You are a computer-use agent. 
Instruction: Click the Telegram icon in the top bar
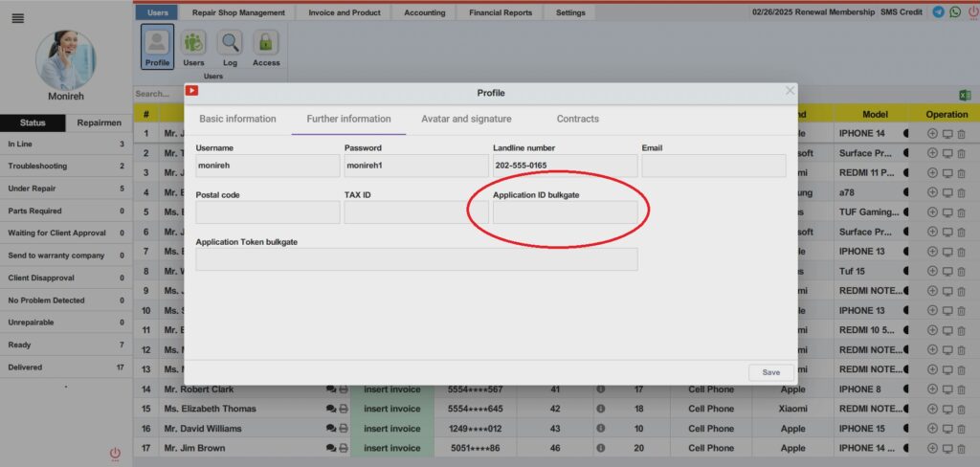[x=938, y=11]
